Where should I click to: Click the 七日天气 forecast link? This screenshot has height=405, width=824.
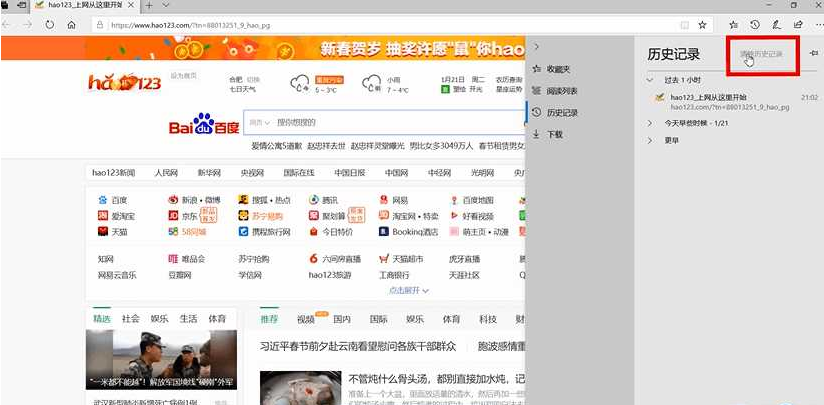[242, 89]
